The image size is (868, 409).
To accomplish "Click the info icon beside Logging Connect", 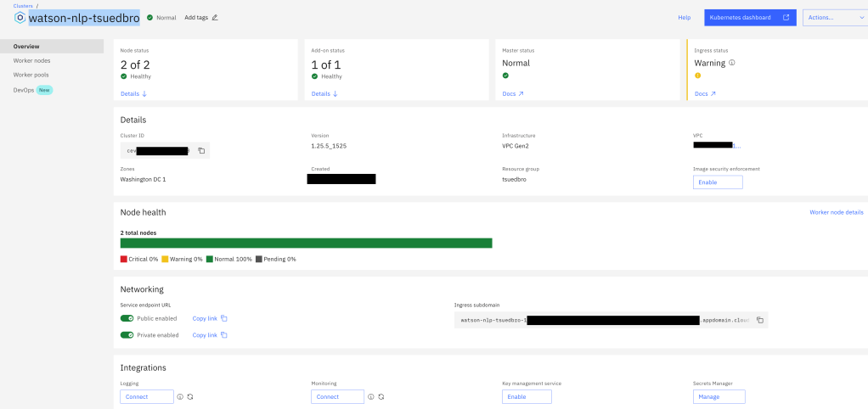I will tap(180, 397).
